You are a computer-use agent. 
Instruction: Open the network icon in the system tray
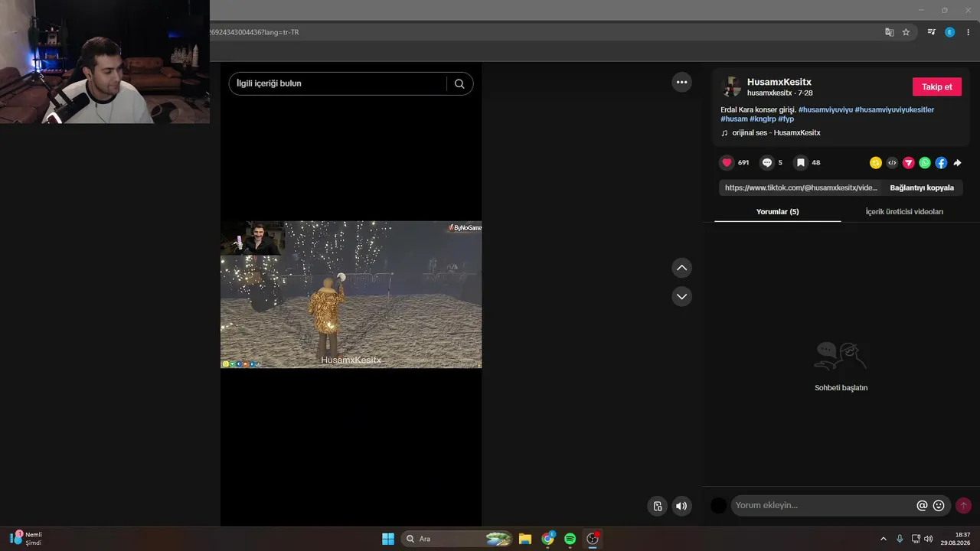click(916, 539)
